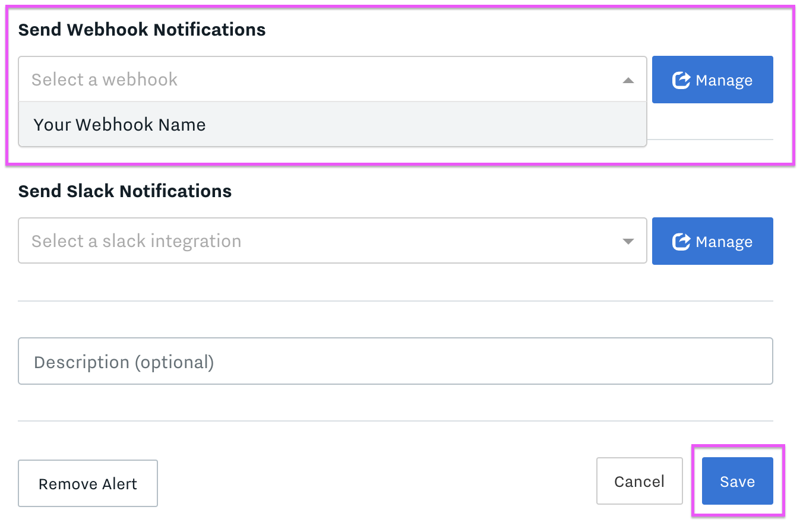
Task: Expand the Slack integration dropdown arrow
Action: (x=628, y=242)
